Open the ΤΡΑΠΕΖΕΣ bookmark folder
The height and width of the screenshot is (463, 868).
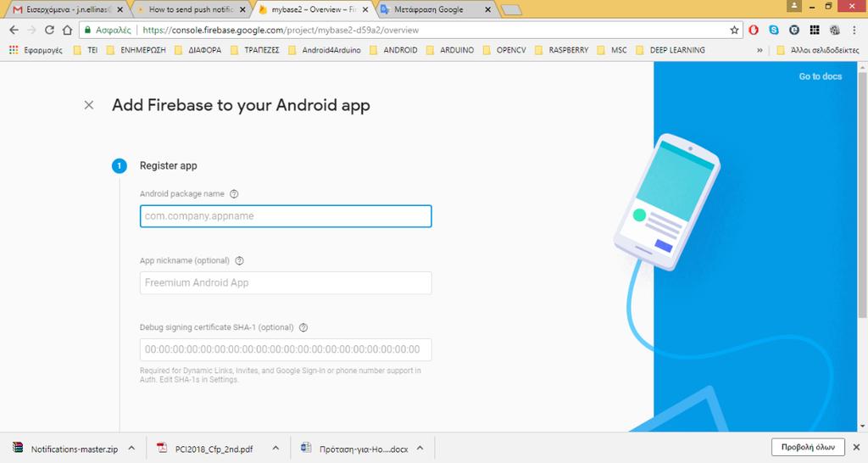coord(254,50)
